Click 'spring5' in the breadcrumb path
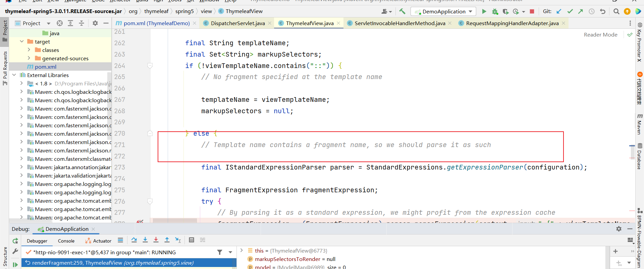644x269 pixels. pos(184,11)
